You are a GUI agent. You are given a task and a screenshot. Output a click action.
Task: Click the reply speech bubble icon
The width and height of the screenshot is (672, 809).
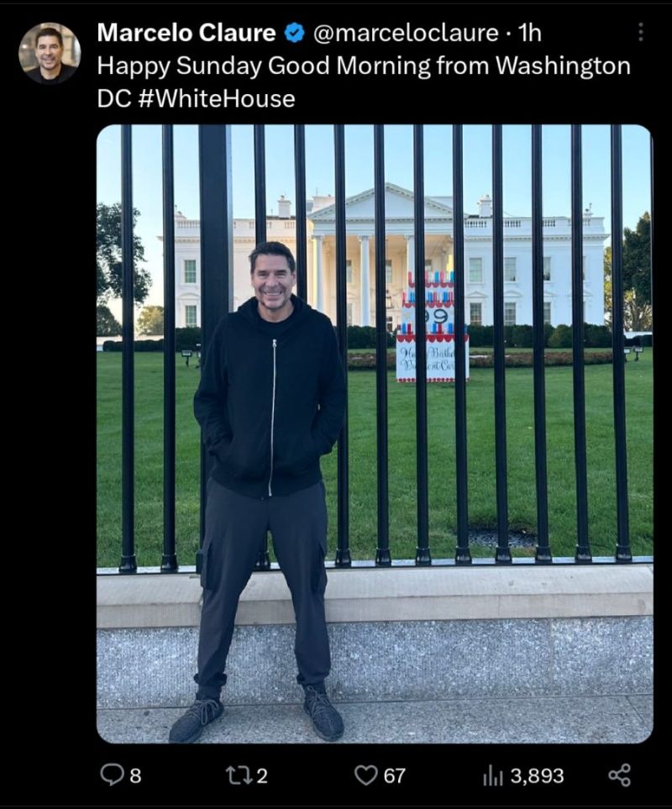tap(111, 775)
